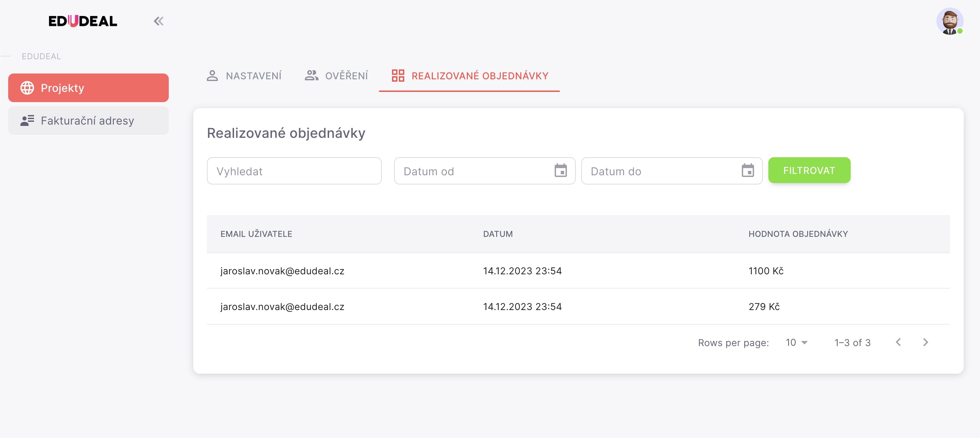Click the Fakturační adresy contact icon
This screenshot has width=980, height=438.
tap(27, 120)
